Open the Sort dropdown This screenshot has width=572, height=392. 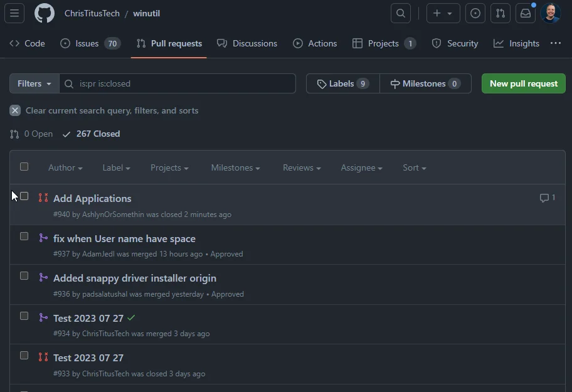415,167
